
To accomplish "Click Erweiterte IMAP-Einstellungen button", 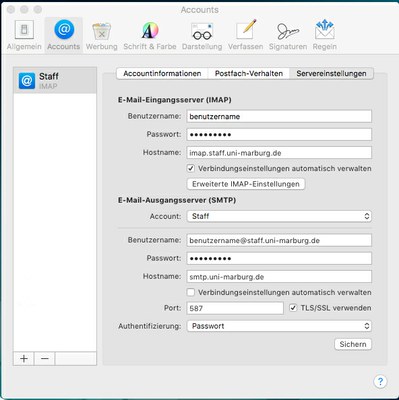I will (246, 184).
